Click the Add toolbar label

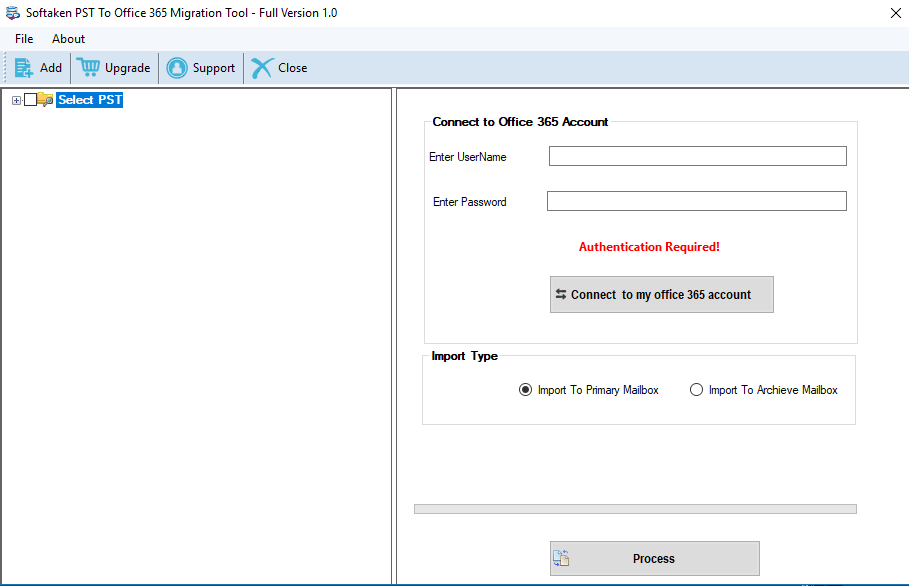[50, 68]
